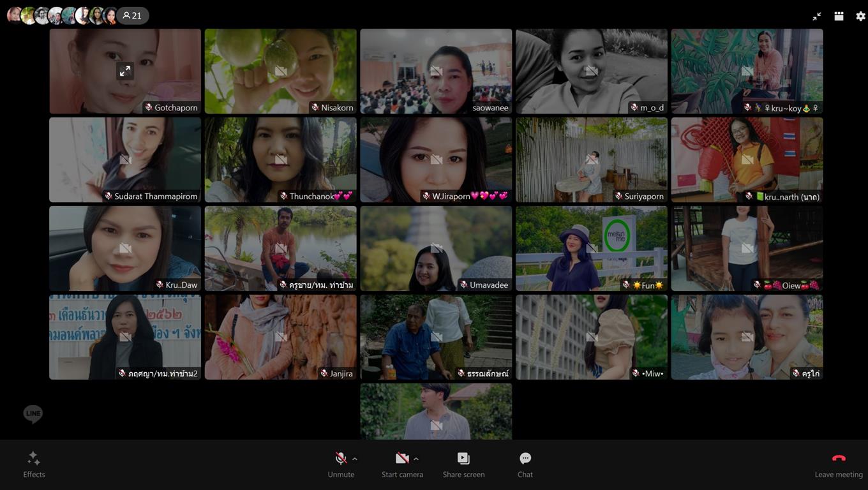Expand microphone options arrow beside Unmute
Viewport: 868px width, 490px height.
pos(355,459)
